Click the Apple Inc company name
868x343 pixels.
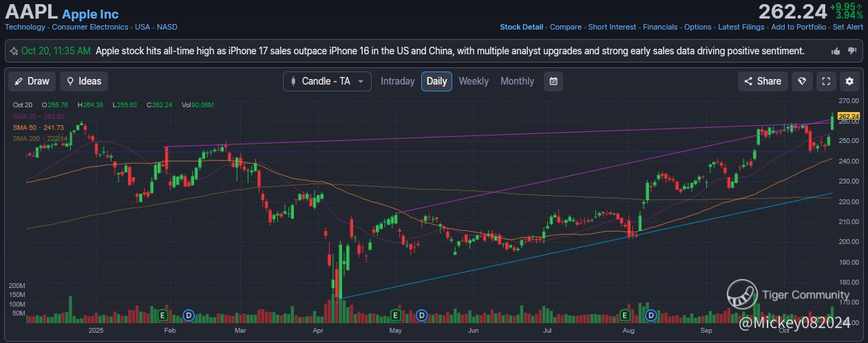click(90, 14)
